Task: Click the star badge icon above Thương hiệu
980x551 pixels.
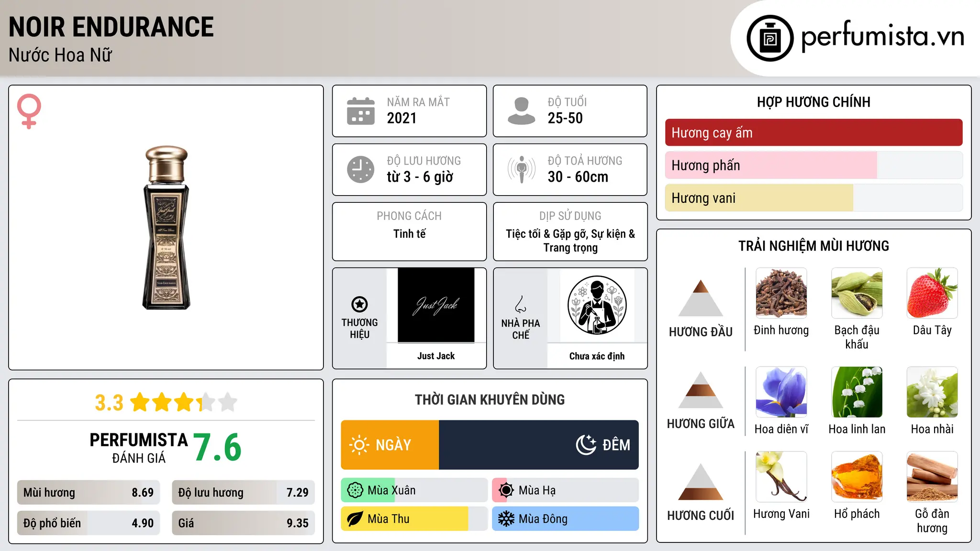Action: (359, 304)
